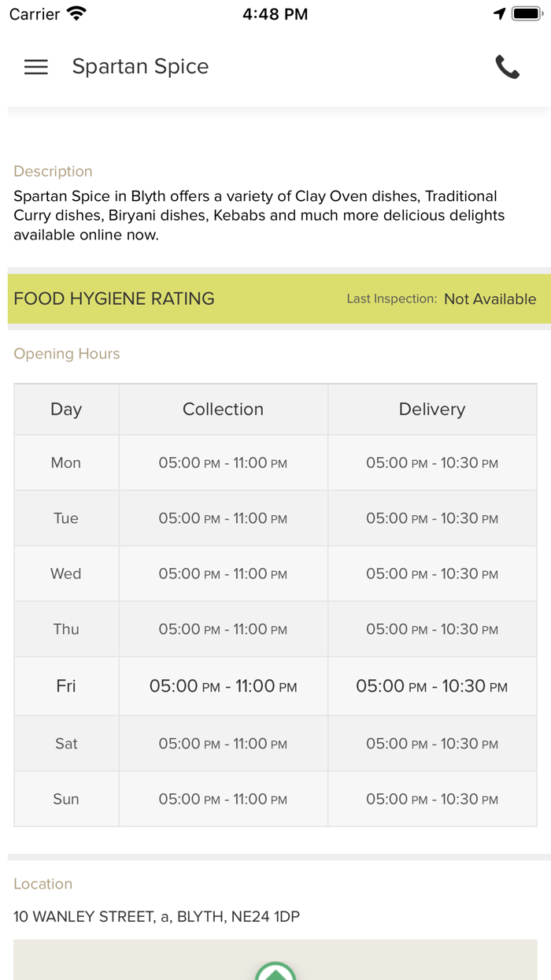This screenshot has height=980, width=551.
Task: Tap the 10 Wanley Street address
Action: pos(156,917)
